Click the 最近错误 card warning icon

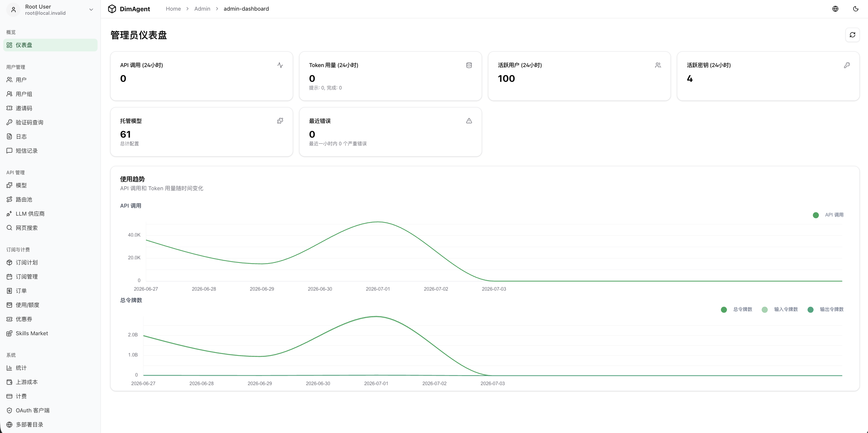469,121
